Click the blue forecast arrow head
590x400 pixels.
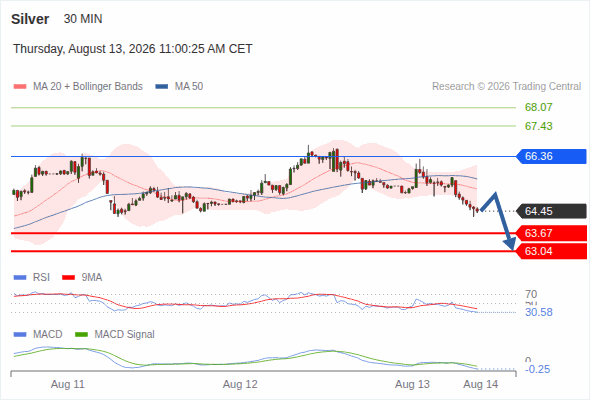point(510,244)
